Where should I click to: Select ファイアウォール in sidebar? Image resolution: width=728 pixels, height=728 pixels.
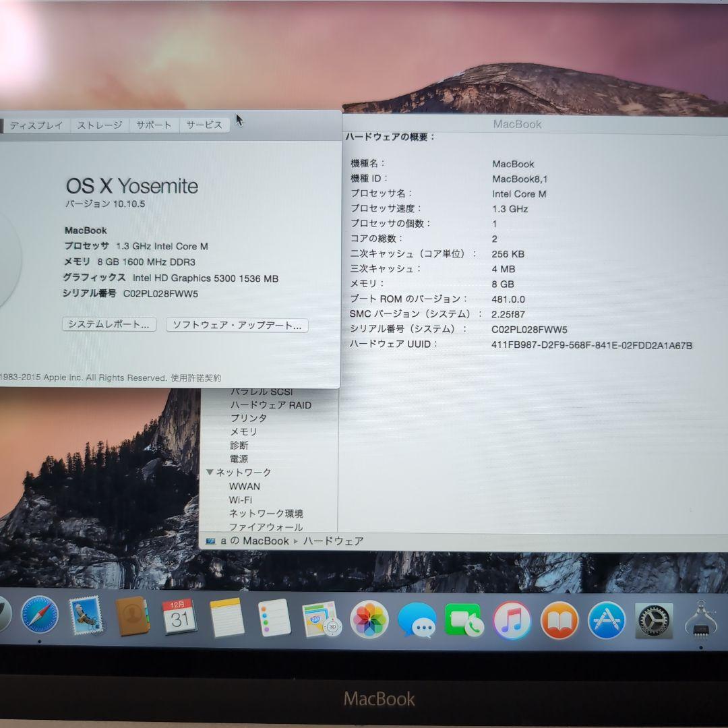coord(266,527)
